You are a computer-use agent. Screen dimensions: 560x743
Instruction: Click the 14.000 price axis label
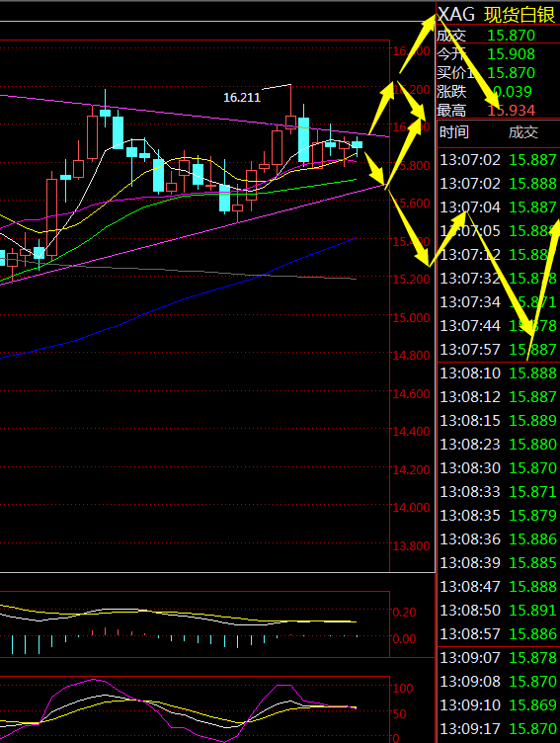(411, 508)
